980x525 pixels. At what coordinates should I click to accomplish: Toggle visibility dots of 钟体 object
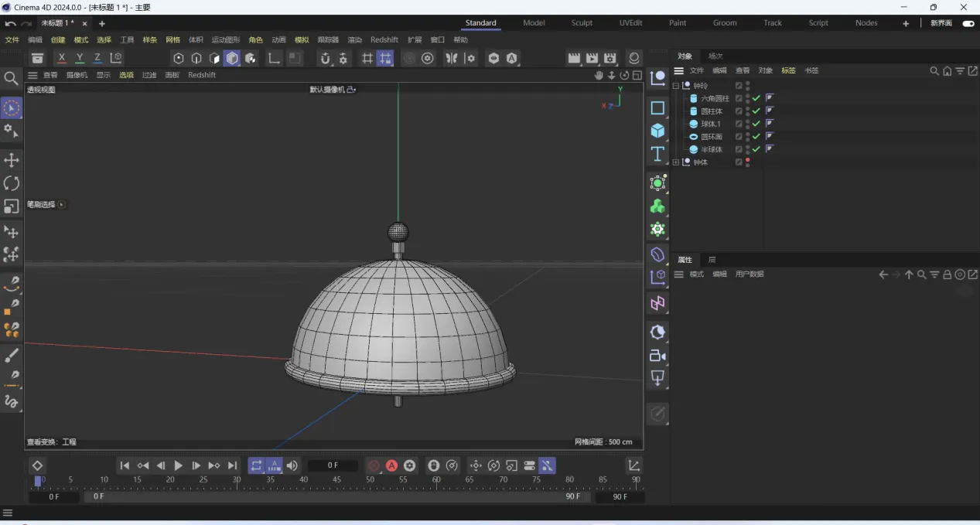pos(747,162)
